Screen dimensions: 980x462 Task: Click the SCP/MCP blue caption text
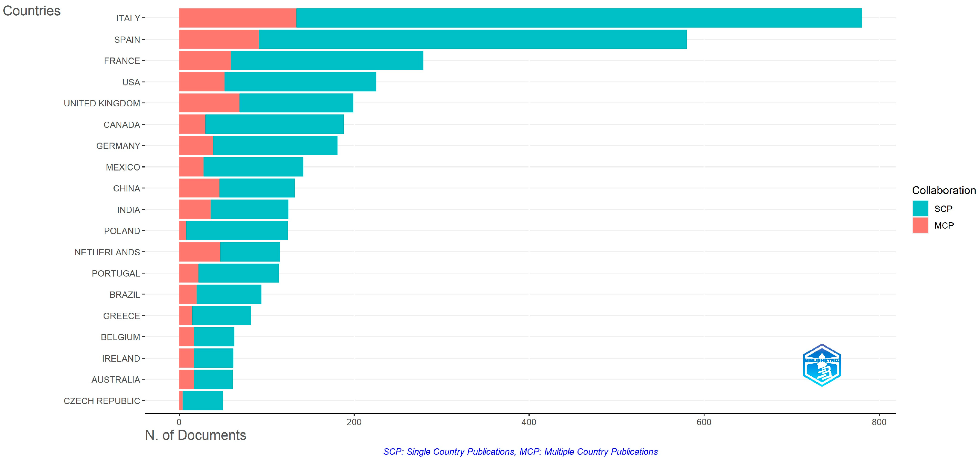[x=520, y=452]
